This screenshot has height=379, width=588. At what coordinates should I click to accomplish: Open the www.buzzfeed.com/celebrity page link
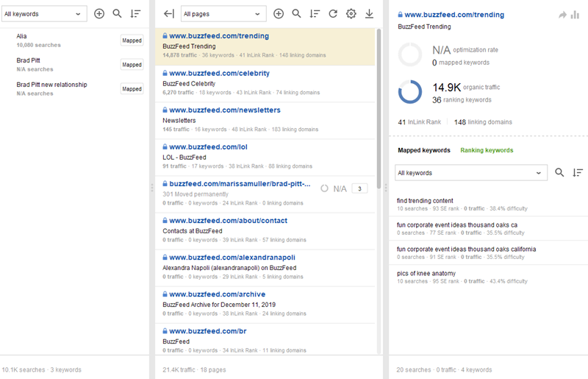click(x=219, y=73)
